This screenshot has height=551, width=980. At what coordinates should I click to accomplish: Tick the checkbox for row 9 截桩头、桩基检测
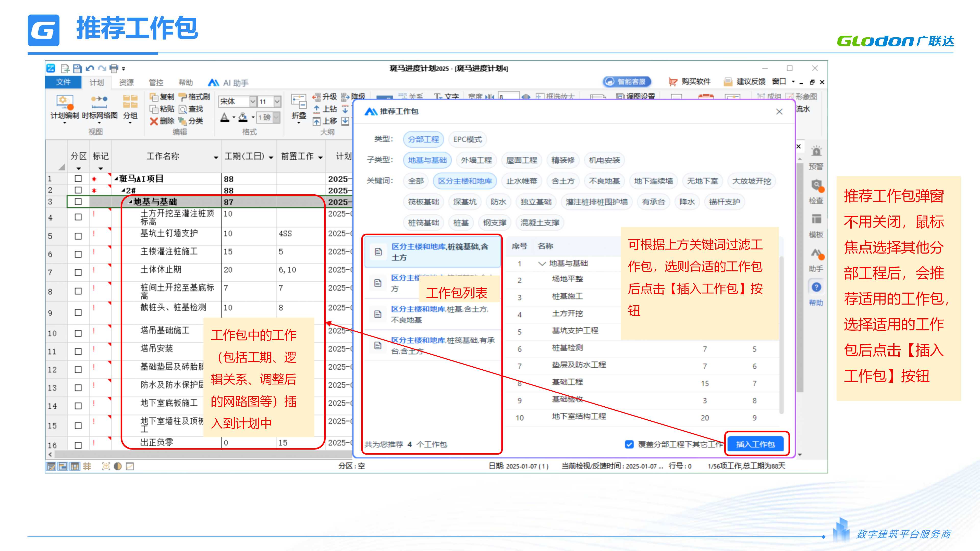[x=78, y=312]
